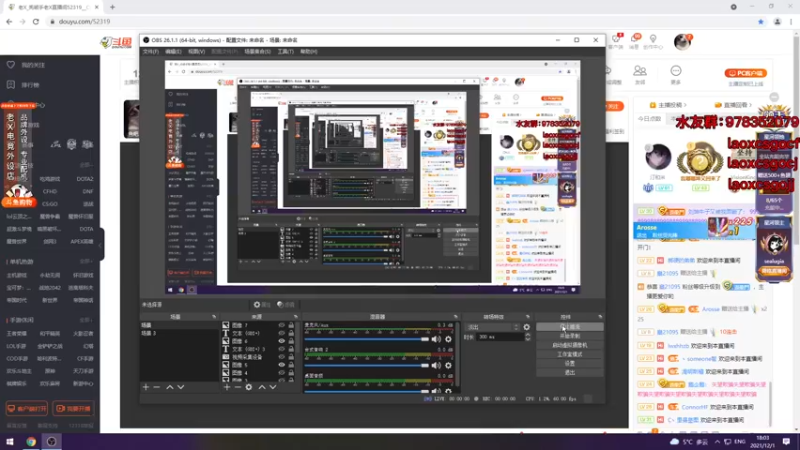The width and height of the screenshot is (800, 450).
Task: Pop out the Sources dock panel
Action: click(x=295, y=317)
